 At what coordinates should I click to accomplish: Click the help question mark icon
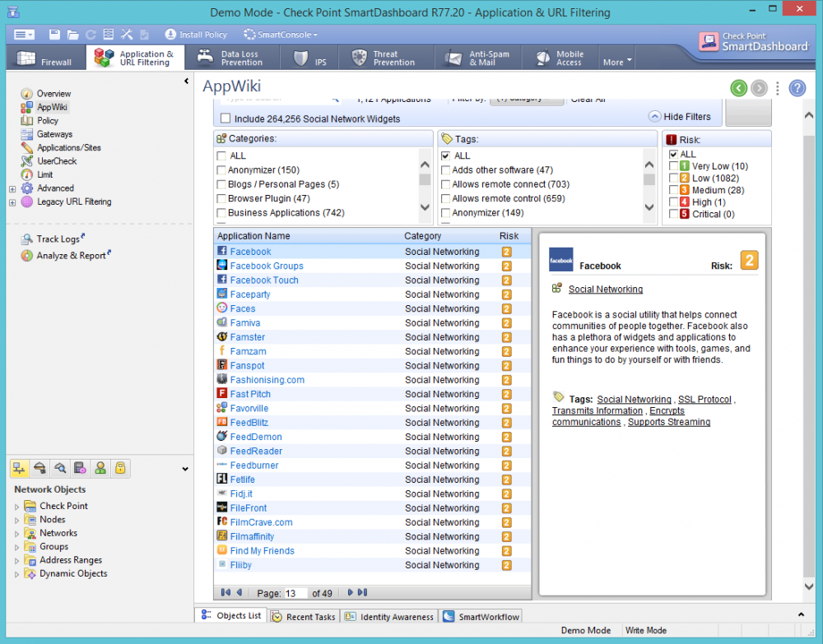[797, 88]
